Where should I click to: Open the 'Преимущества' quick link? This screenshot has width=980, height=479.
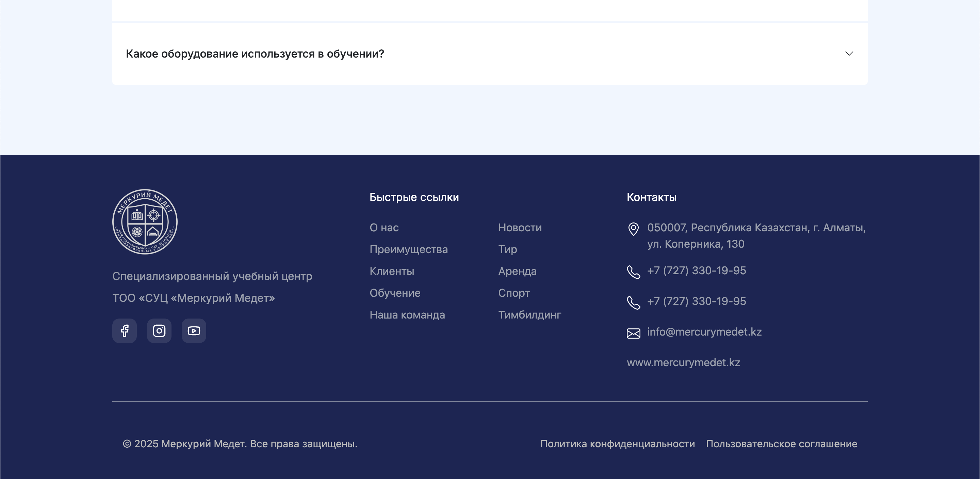[x=409, y=249]
